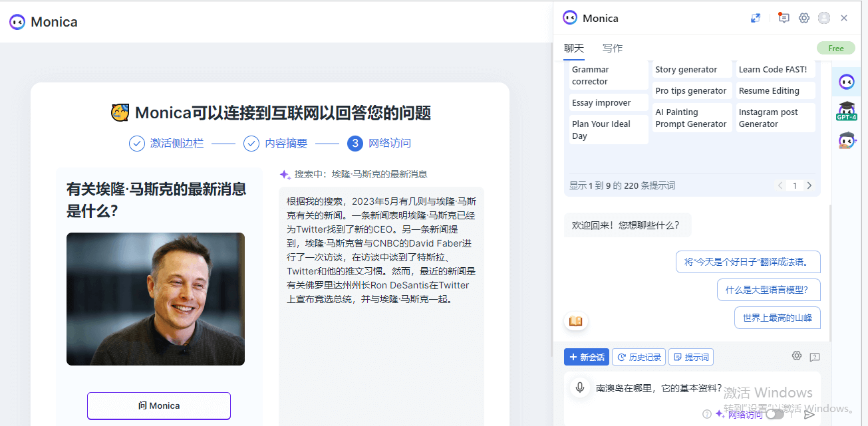868x426 pixels.
Task: Open the user avatar profile
Action: click(824, 18)
